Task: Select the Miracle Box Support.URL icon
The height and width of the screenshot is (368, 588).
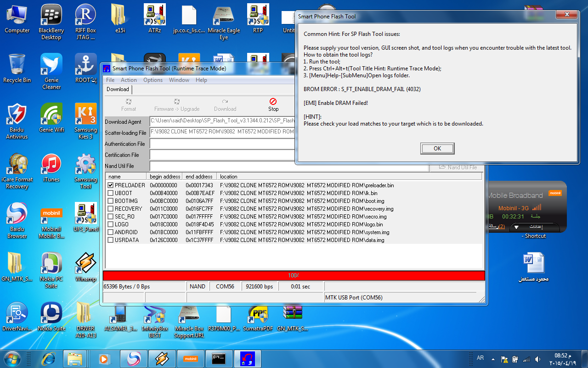Action: (189, 321)
